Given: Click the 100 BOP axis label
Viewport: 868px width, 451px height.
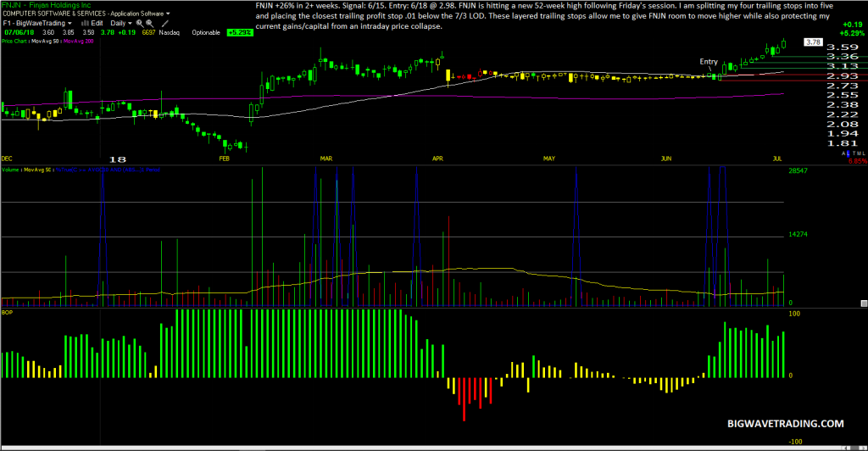Looking at the screenshot, I should coord(793,314).
